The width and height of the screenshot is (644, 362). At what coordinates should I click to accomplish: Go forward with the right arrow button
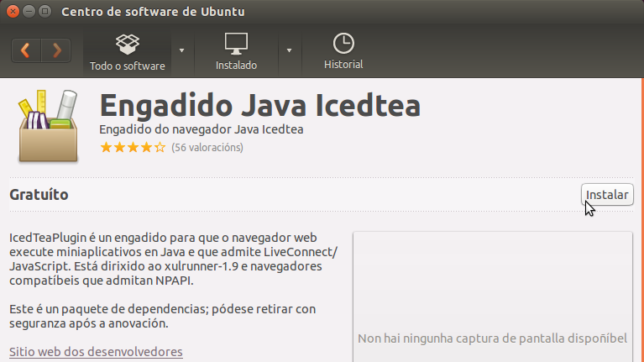point(56,50)
